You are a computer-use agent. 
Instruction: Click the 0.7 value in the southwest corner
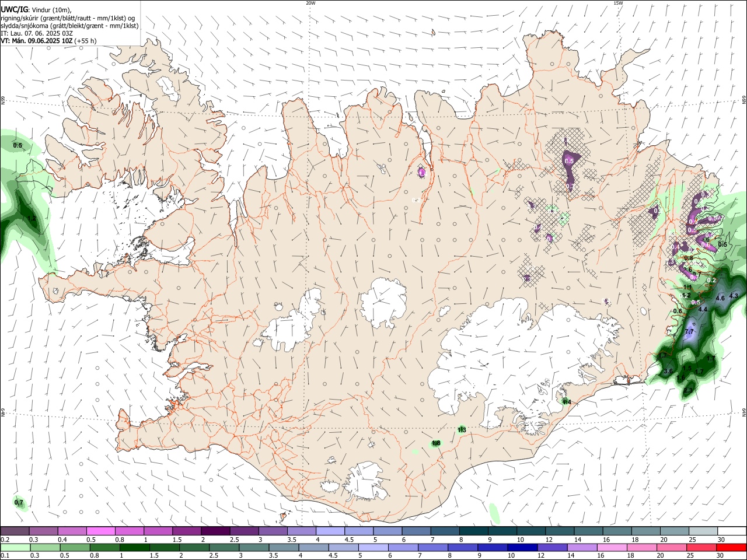[x=19, y=502]
